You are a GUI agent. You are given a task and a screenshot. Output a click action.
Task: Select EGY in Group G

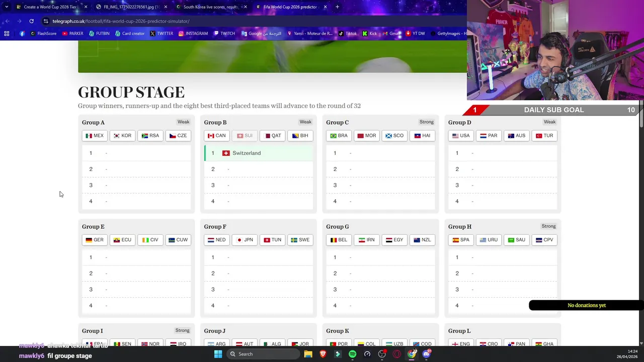[x=394, y=240]
